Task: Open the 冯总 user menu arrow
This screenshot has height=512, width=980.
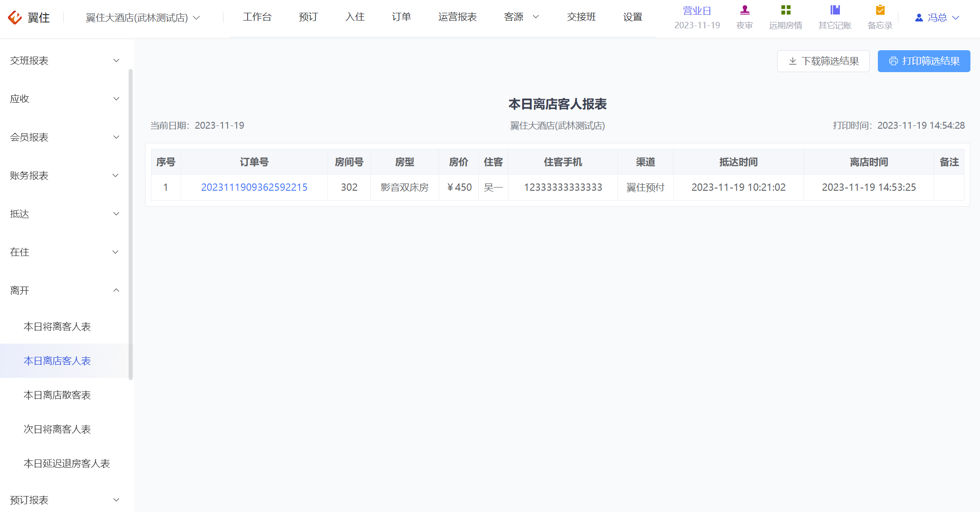Action: coord(956,18)
